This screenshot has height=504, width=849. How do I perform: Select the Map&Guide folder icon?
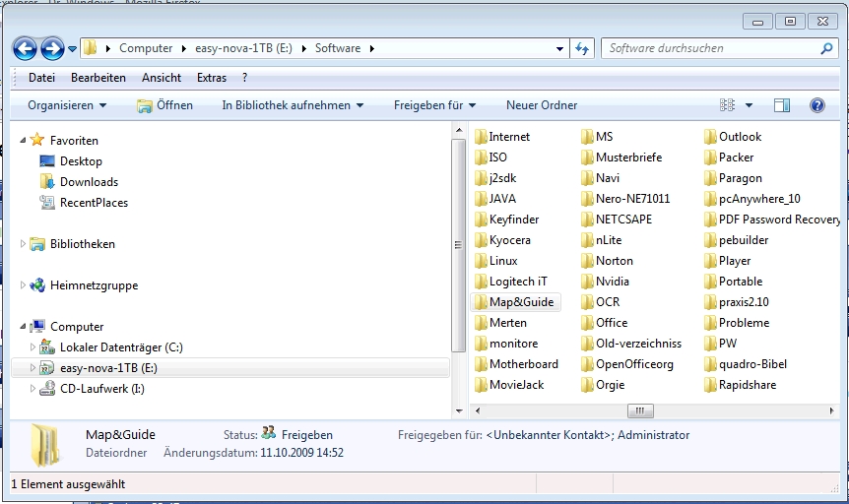pos(481,301)
